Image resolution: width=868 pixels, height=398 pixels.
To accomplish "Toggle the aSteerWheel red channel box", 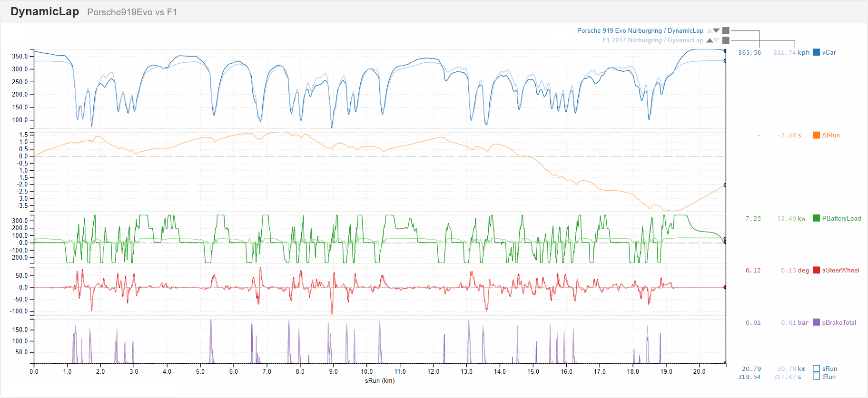I will point(816,270).
